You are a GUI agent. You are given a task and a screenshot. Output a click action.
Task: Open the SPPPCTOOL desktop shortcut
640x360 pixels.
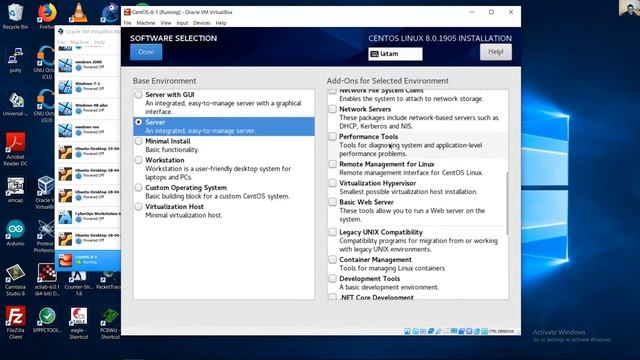[x=47, y=320]
